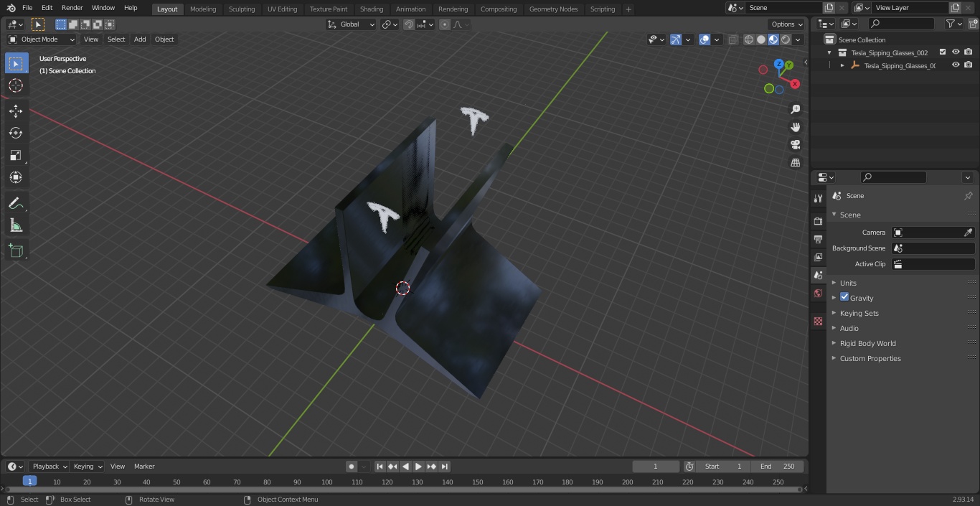Click the hand pan view icon
This screenshot has height=506, width=980.
[795, 127]
